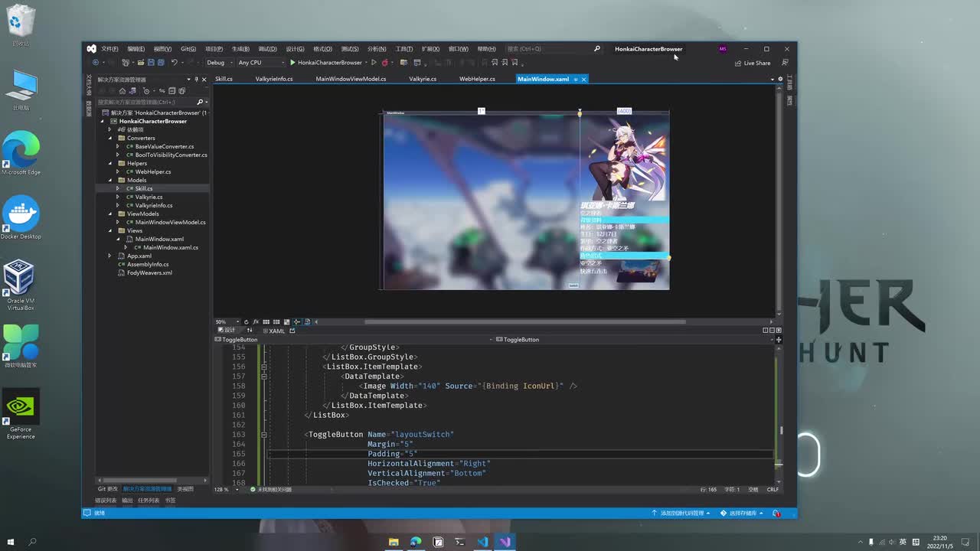Screen dimensions: 980x551
Task: Pin the Solution Explorer panel
Action: click(196, 80)
